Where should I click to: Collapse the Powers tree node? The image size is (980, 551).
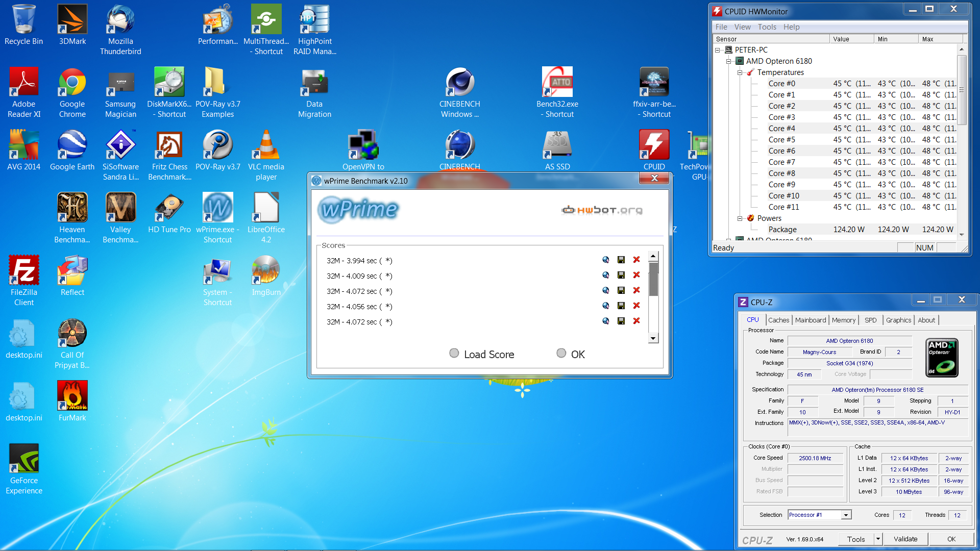click(740, 218)
